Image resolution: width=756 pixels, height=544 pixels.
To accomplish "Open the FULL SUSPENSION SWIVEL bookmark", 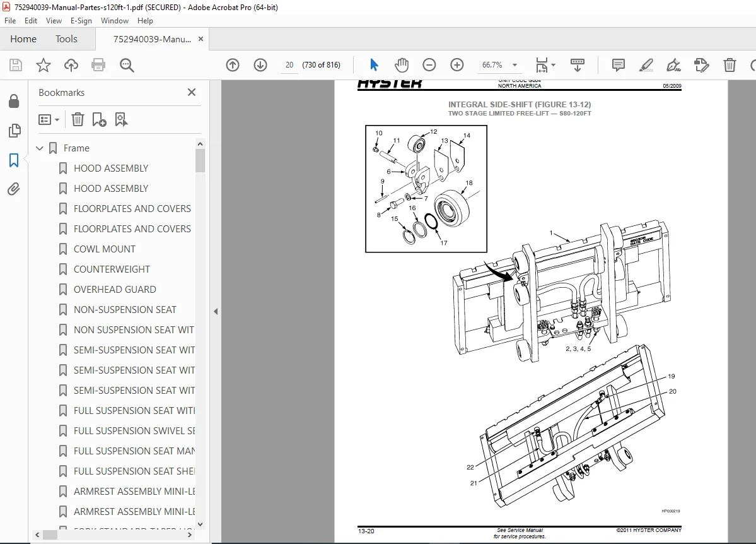I will tap(134, 431).
